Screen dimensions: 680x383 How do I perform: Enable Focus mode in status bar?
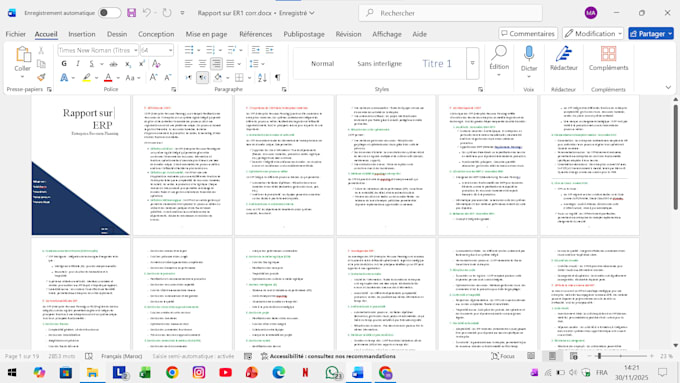(503, 356)
